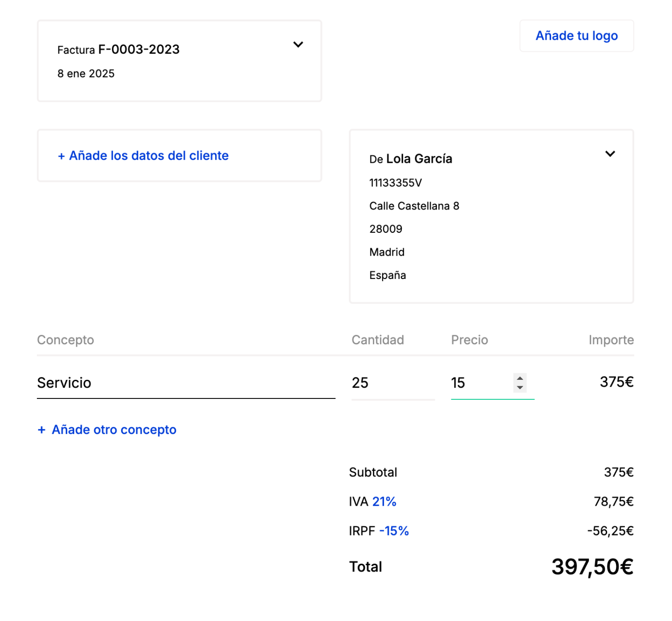Expand the Factura details chevron
This screenshot has width=672, height=621.
[x=298, y=45]
